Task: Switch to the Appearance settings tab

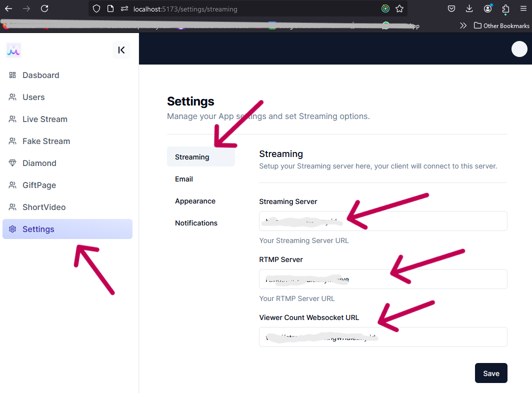Action: [195, 201]
